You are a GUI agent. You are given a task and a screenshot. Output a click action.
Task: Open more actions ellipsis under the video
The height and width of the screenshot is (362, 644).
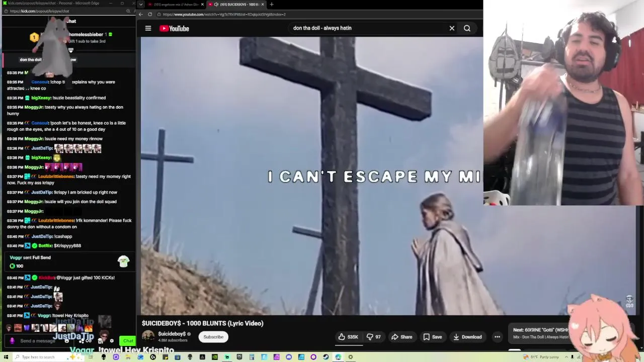pos(497,337)
